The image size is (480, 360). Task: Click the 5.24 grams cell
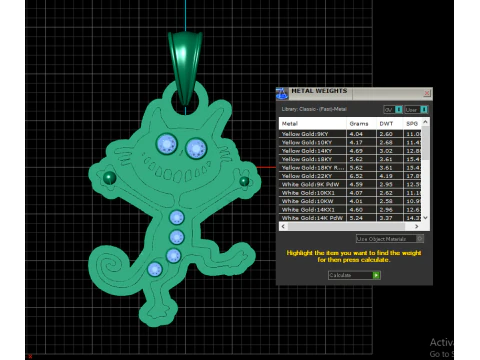[x=361, y=218]
